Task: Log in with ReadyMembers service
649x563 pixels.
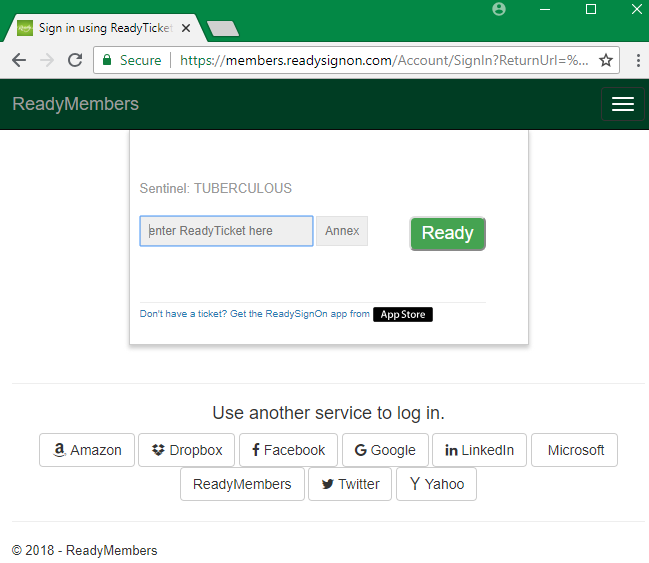Action: click(x=242, y=484)
